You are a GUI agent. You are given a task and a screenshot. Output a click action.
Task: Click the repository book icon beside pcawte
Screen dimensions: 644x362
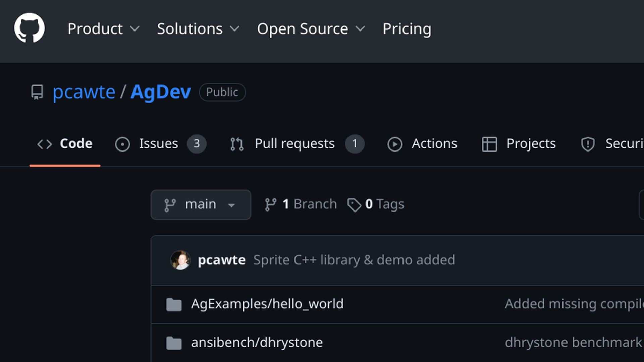tap(37, 92)
